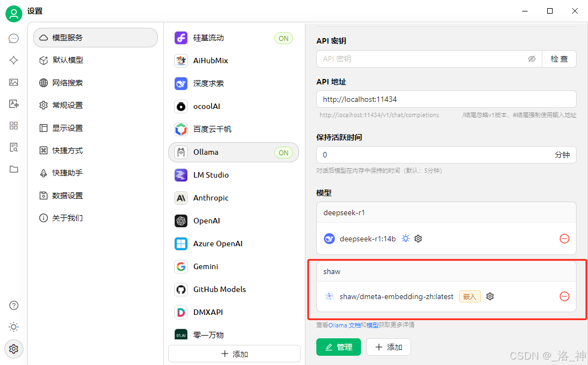The height and width of the screenshot is (365, 588).
Task: Toggle the Ollama ON switch
Action: point(284,153)
